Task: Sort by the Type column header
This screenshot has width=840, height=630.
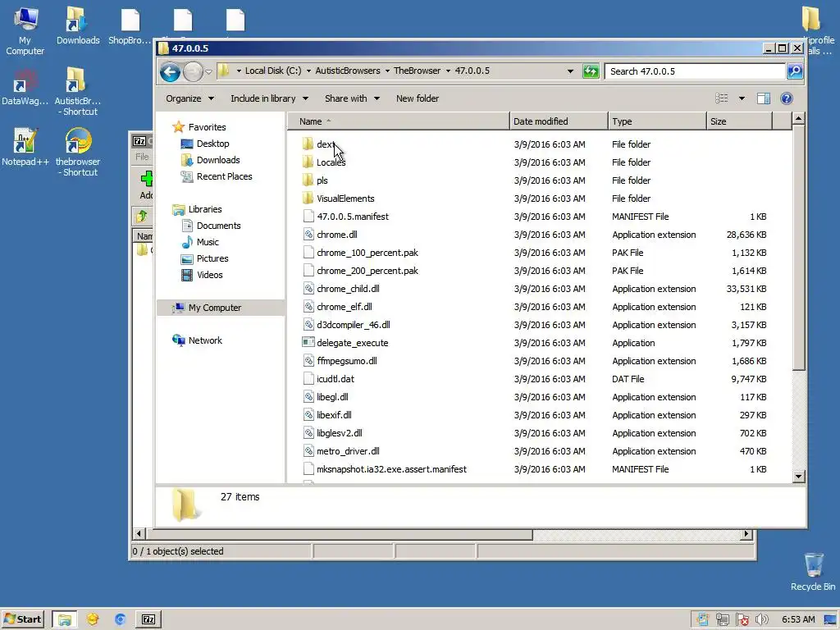Action: coord(657,121)
